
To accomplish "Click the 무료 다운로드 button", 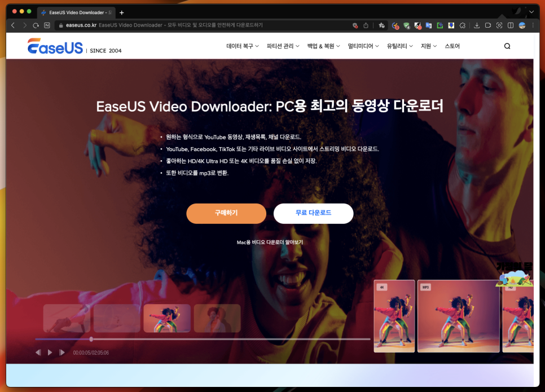I will point(314,213).
